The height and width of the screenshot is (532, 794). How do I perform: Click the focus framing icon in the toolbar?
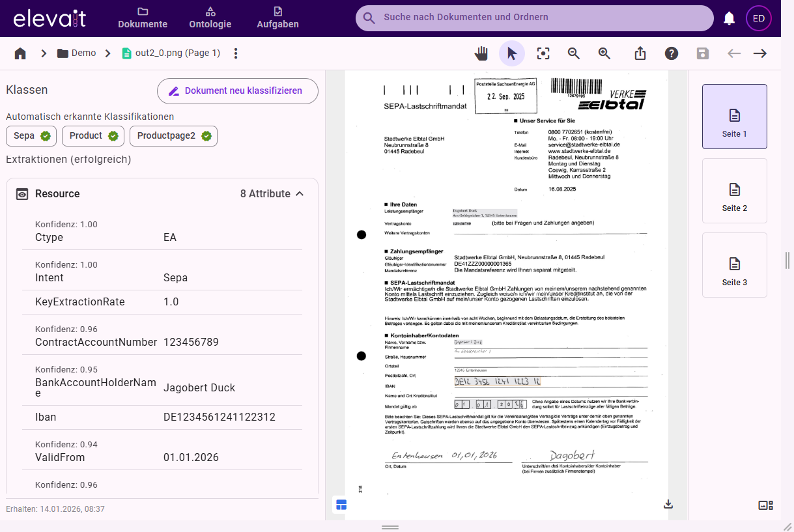pyautogui.click(x=543, y=53)
